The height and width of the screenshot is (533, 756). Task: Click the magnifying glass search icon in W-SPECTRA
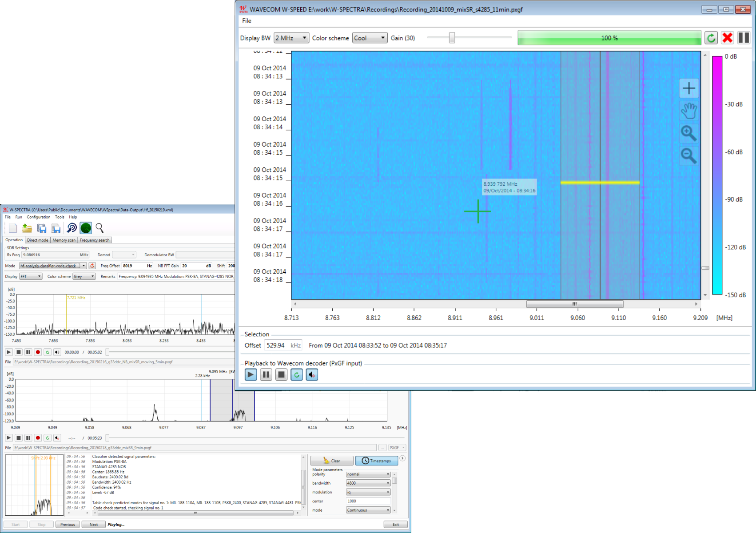[x=99, y=228]
